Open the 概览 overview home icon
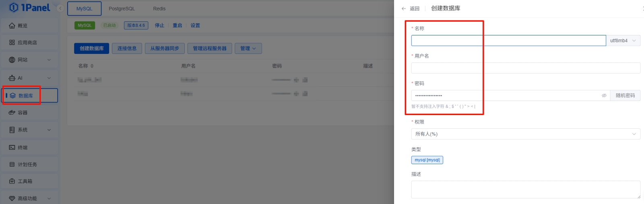 click(x=12, y=26)
